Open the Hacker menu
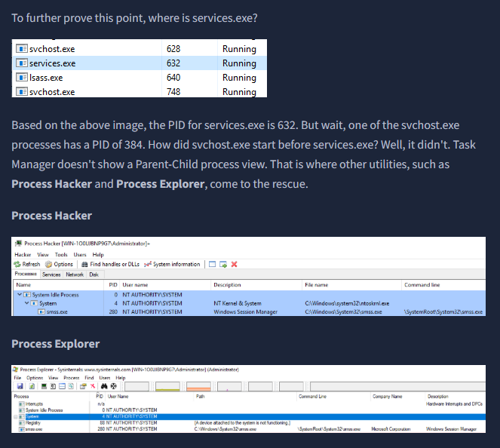500x448 pixels. tap(22, 255)
